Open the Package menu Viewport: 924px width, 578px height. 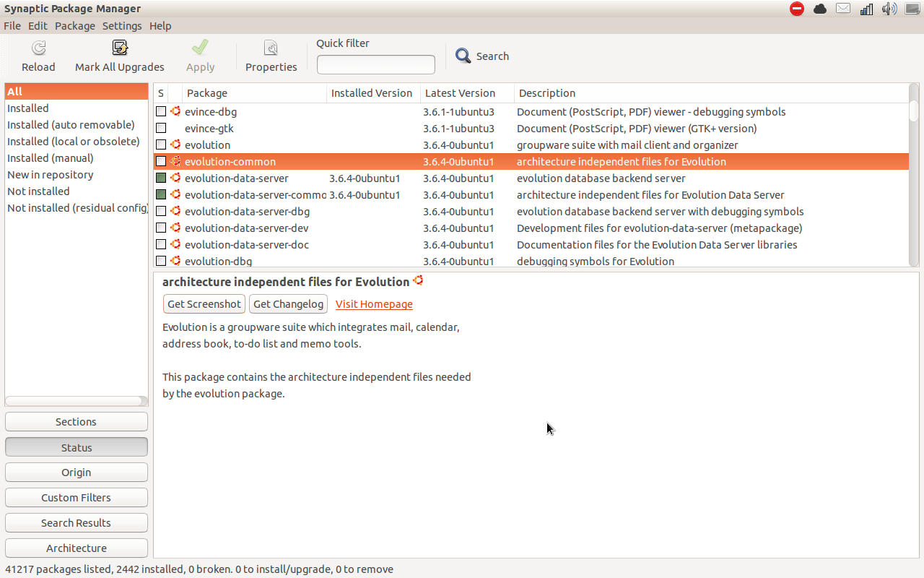pos(75,26)
